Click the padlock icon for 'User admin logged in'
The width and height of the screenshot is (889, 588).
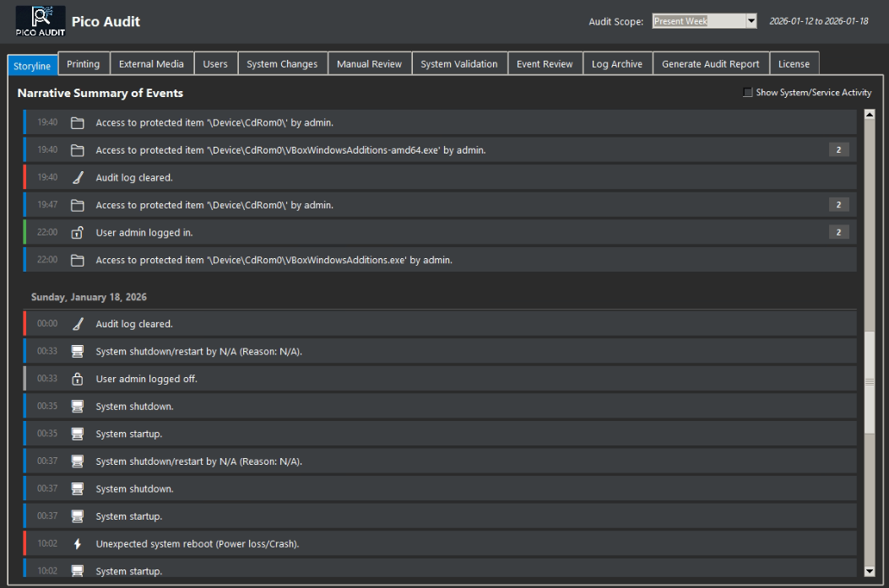click(x=77, y=232)
